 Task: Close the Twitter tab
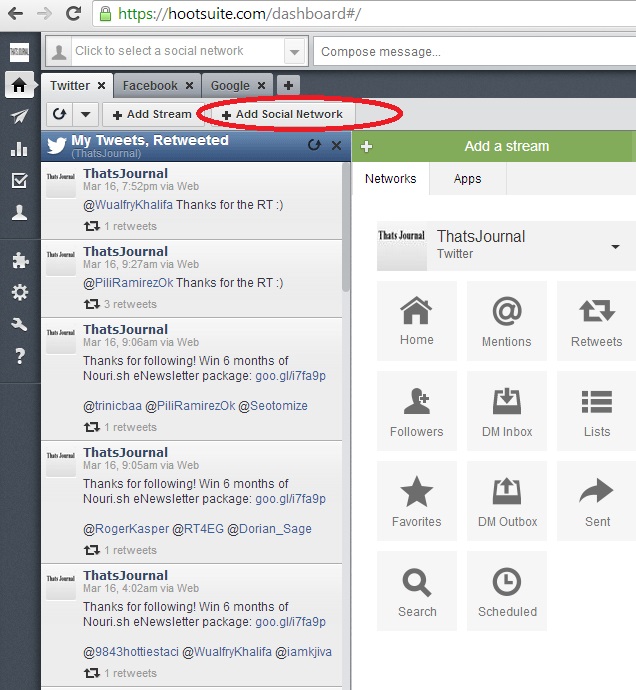point(102,85)
